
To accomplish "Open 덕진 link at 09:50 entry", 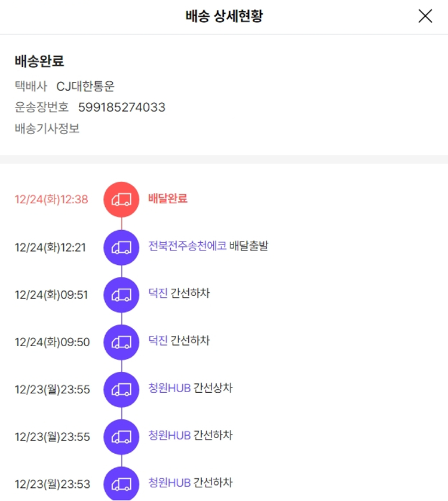I will [x=158, y=341].
